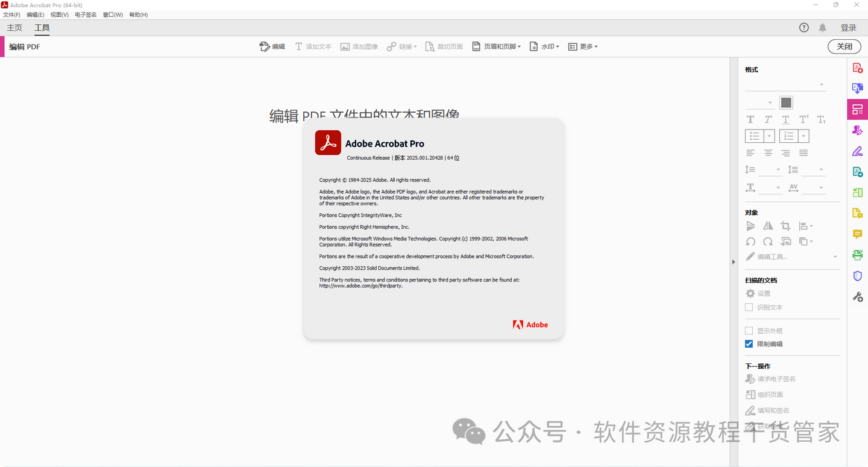The width and height of the screenshot is (868, 467).
Task: Apply subscript text format
Action: coord(821,119)
